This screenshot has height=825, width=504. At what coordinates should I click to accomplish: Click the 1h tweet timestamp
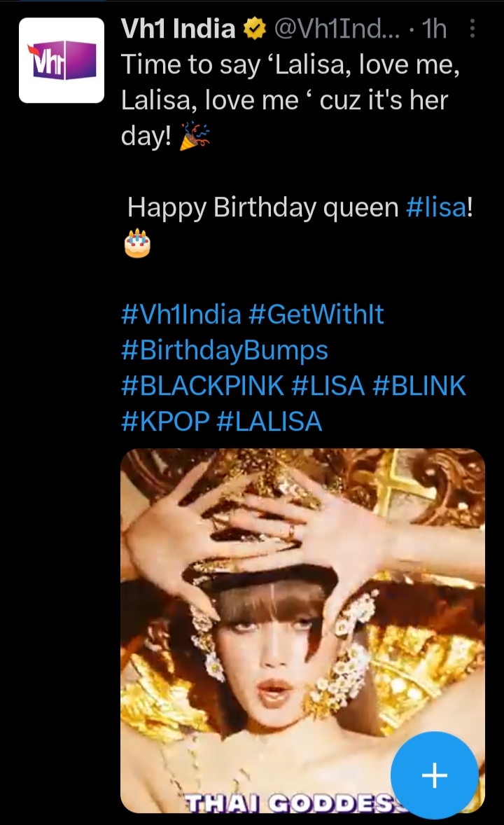[x=435, y=29]
